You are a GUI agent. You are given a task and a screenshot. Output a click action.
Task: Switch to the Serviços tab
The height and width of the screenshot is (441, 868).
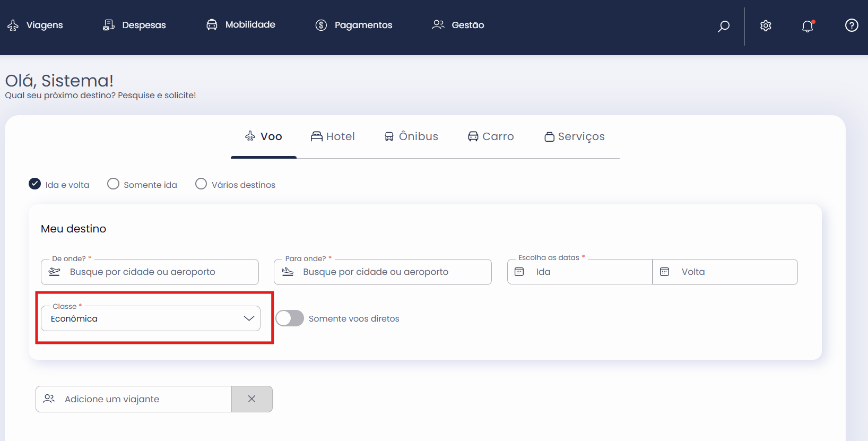click(x=575, y=136)
